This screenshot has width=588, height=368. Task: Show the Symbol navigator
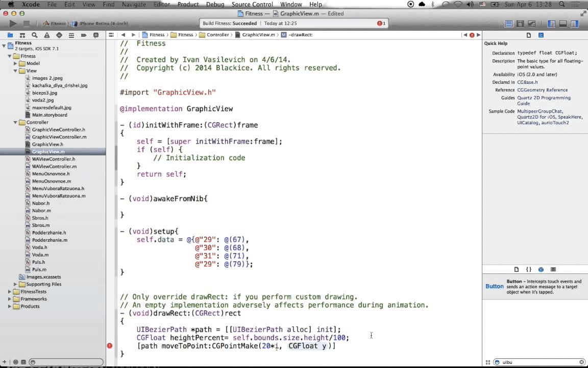pos(22,35)
